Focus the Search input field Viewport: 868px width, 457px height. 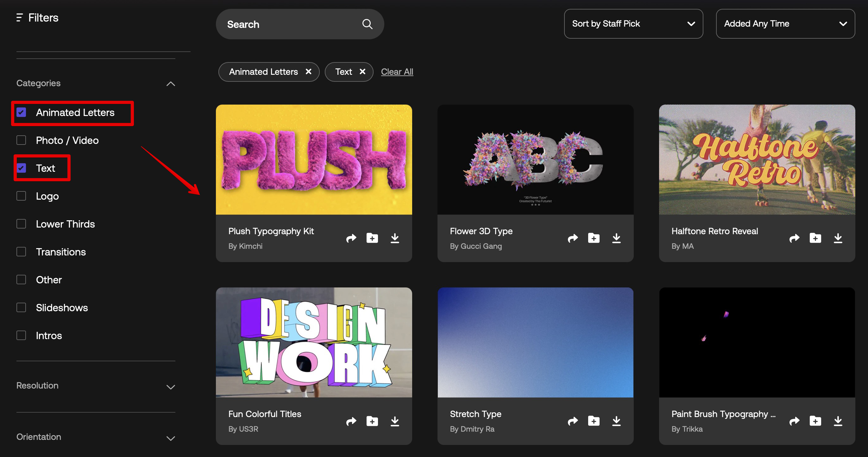[286, 24]
